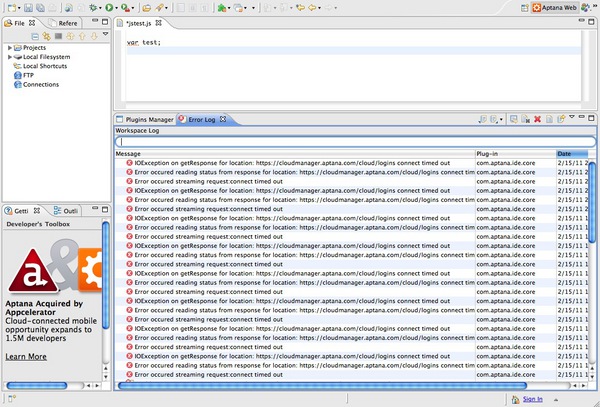Close the jstest.js editor tab
This screenshot has width=600, height=407.
point(158,23)
